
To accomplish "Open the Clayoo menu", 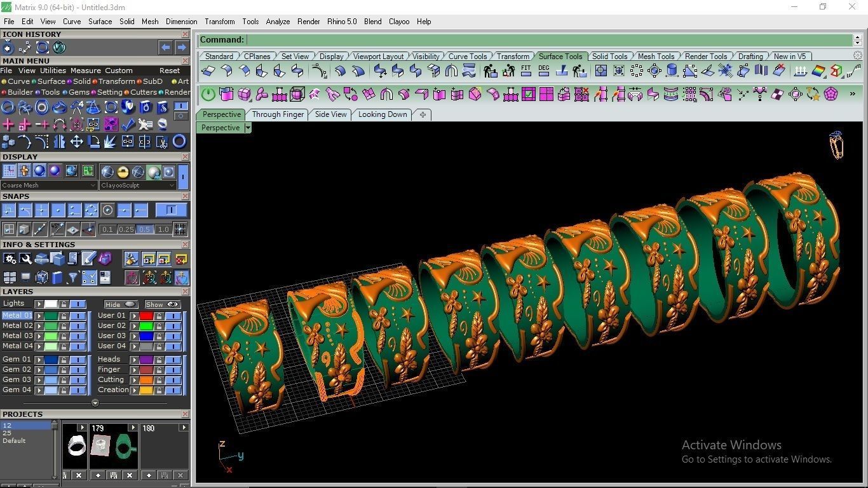I will pyautogui.click(x=399, y=21).
